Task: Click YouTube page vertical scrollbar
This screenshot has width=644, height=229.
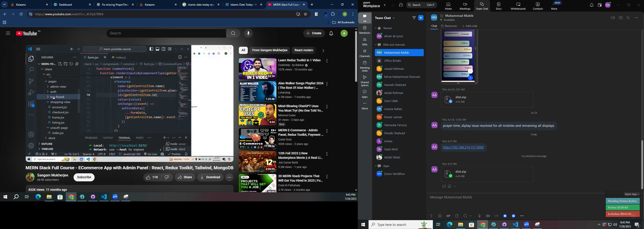Action: pyautogui.click(x=356, y=57)
